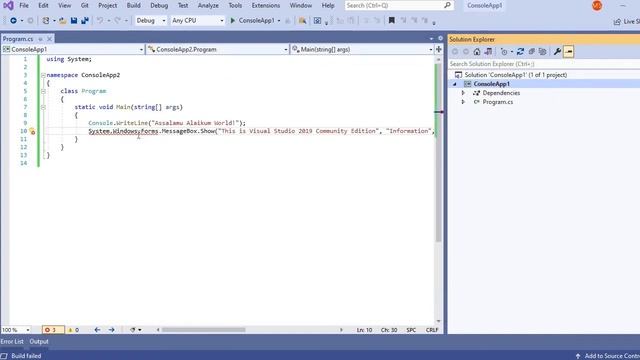Click the Sync with Active Document icon
This screenshot has height=360, width=640.
click(x=520, y=52)
